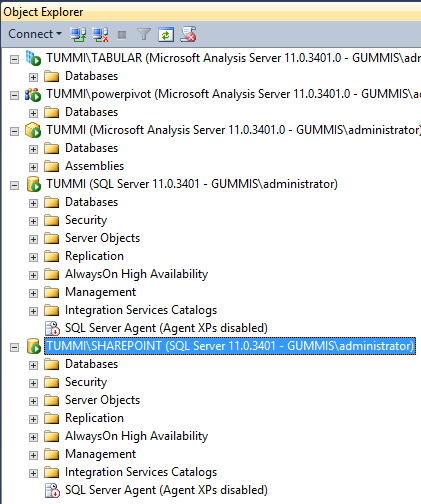Select Integration Services Catalogs under TUMMI\SHAREPOINT

coord(141,472)
